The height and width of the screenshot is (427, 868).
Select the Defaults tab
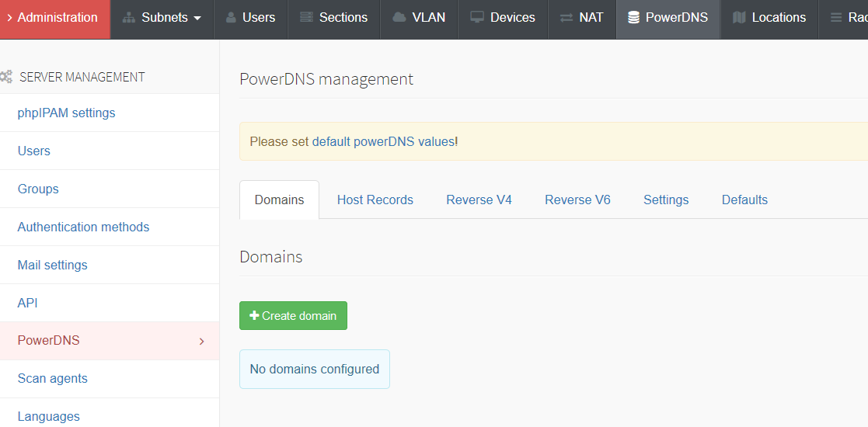[x=744, y=200]
